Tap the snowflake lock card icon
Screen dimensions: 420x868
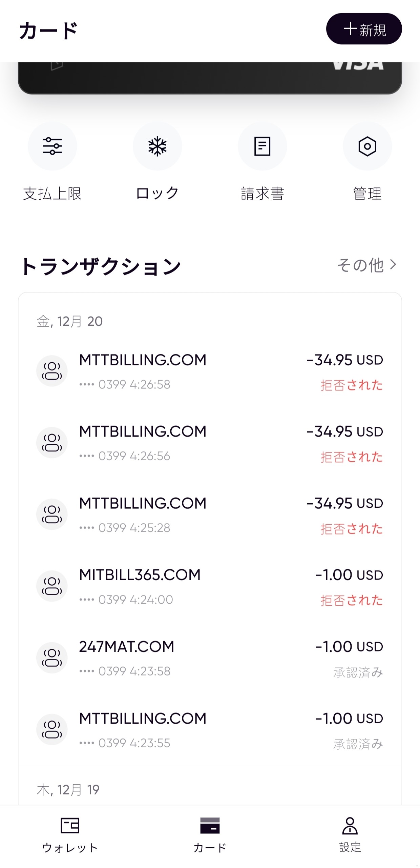pos(157,146)
